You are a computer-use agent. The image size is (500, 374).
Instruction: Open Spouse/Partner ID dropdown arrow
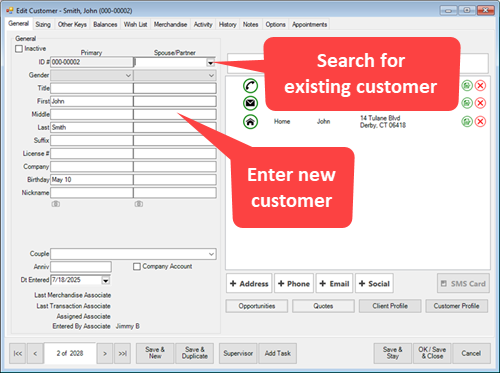tap(210, 62)
